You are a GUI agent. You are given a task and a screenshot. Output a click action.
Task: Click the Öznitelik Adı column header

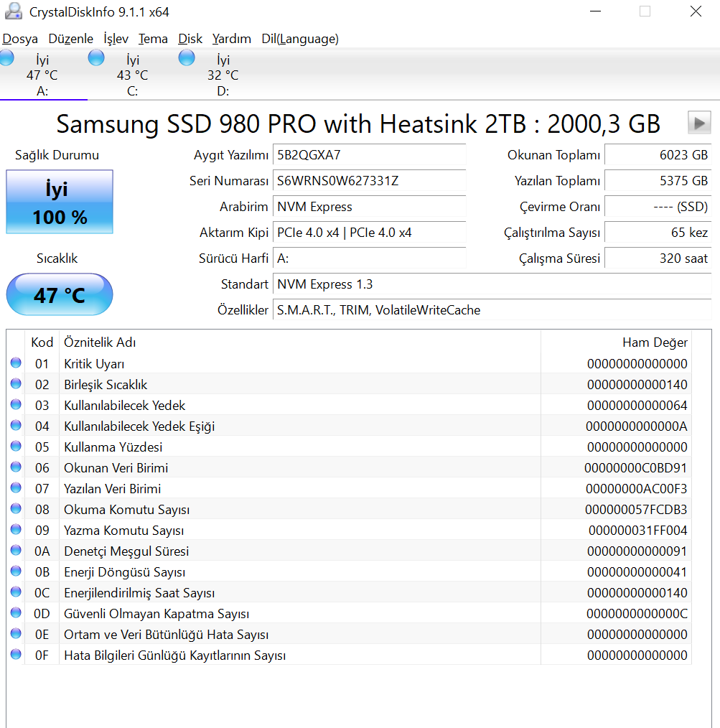100,342
